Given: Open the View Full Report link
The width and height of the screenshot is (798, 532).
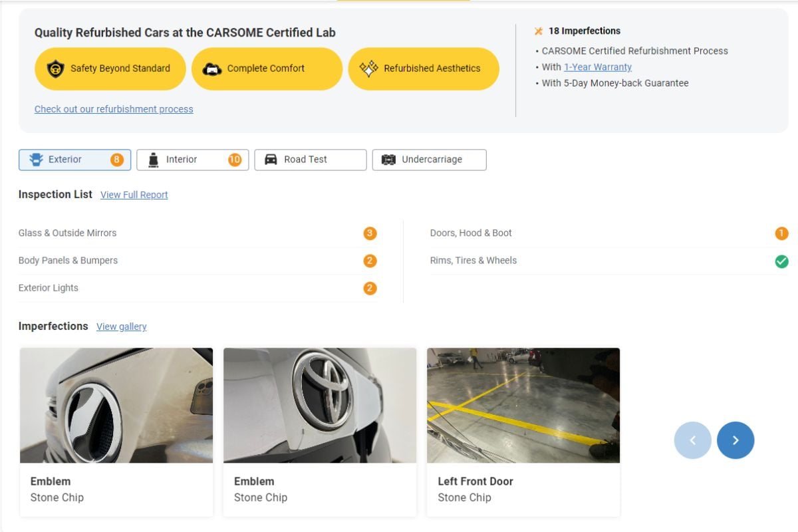Looking at the screenshot, I should (134, 194).
